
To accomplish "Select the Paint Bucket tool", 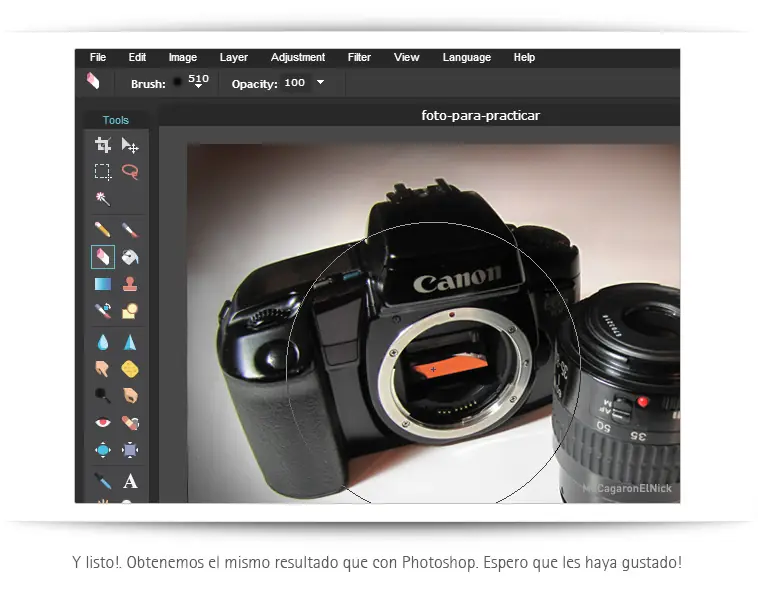I will coord(130,257).
